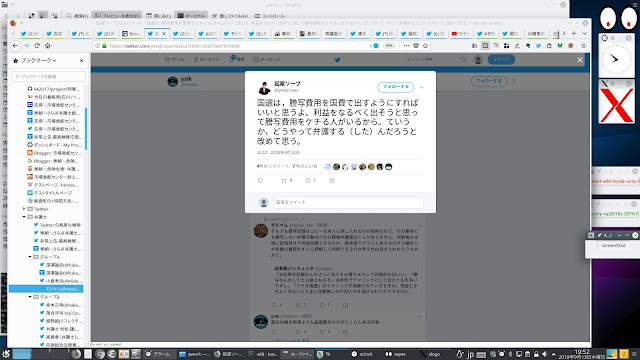Viewport: 640px width, 360px height.
Task: Bookmark this page with star icon
Action: (x=425, y=46)
